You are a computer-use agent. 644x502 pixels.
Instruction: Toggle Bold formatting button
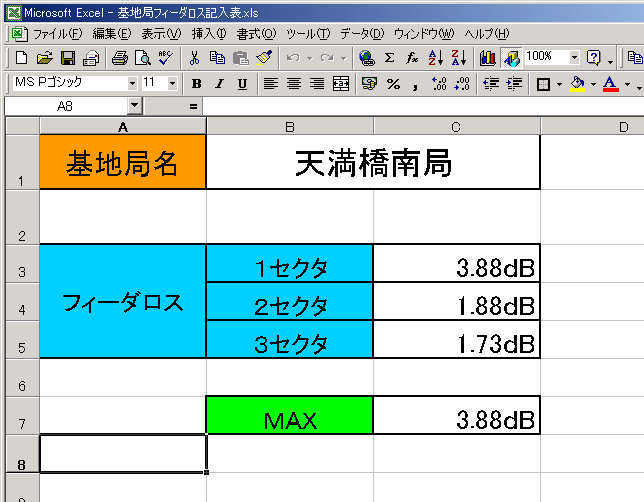point(197,83)
